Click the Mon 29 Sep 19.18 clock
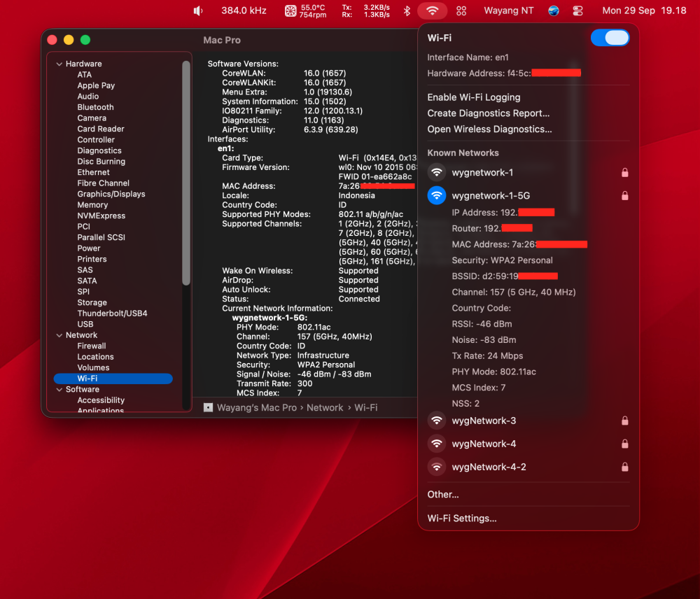The height and width of the screenshot is (599, 700). pos(644,10)
